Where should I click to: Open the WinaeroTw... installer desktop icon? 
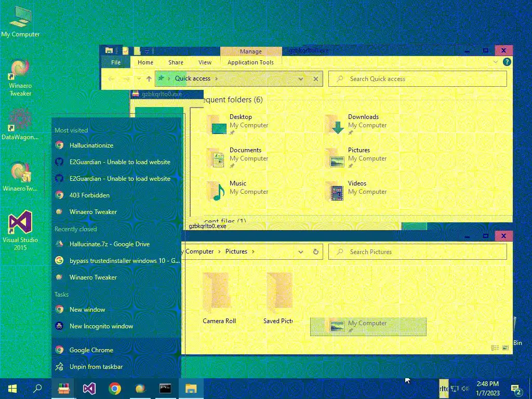pos(20,177)
